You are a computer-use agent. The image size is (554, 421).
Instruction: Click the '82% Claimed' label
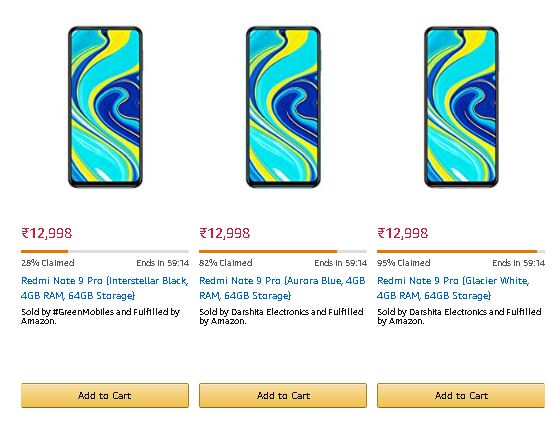click(226, 263)
